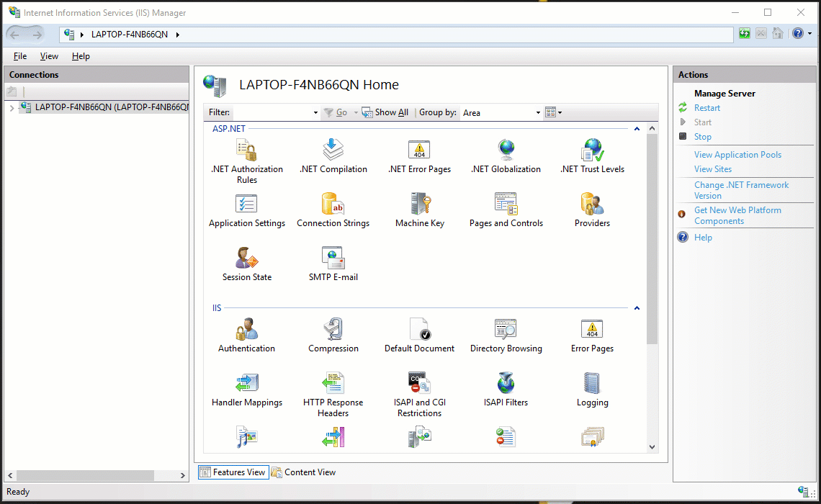The height and width of the screenshot is (504, 821).
Task: Open the File menu
Action: (20, 56)
